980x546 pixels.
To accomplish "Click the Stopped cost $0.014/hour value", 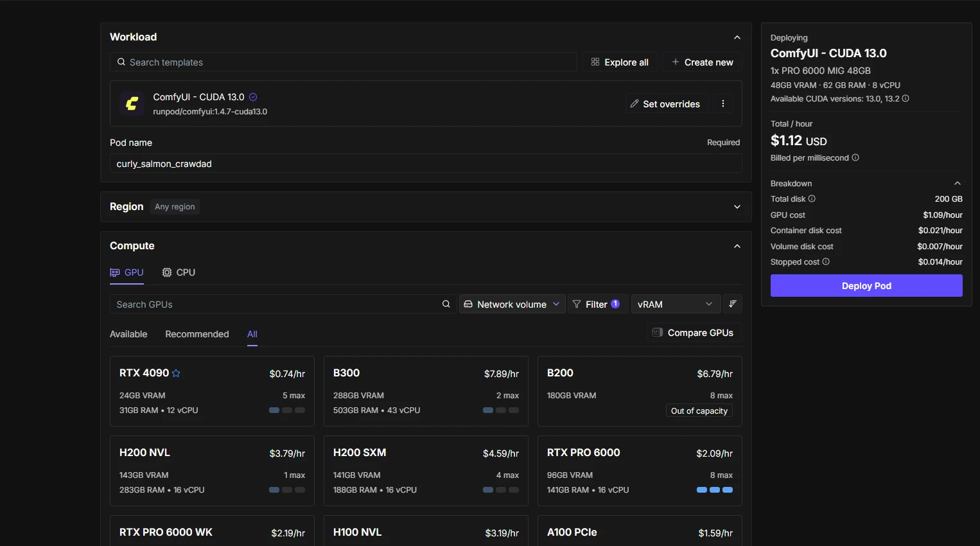I will click(x=940, y=262).
